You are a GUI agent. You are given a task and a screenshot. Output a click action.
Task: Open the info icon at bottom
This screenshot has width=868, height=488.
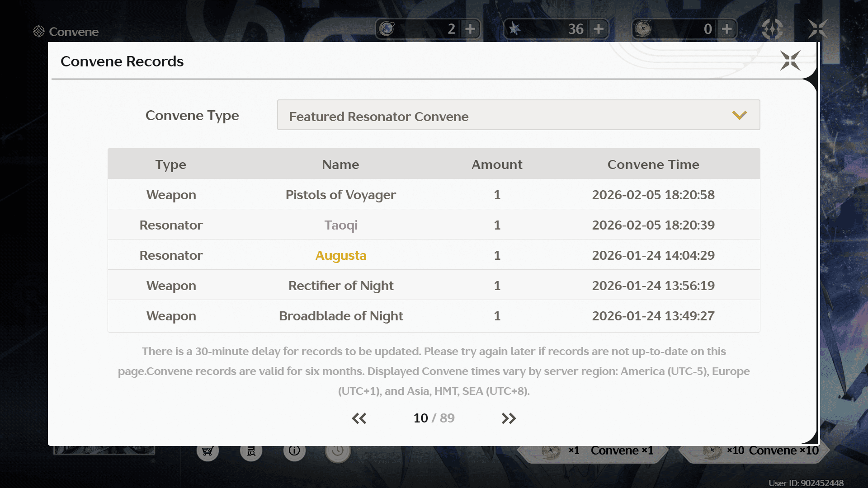coord(294,451)
